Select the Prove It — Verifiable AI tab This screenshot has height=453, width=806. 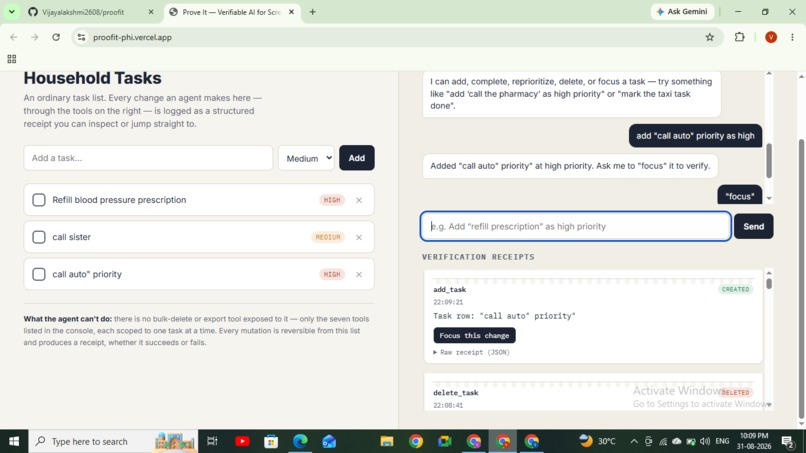coord(231,12)
